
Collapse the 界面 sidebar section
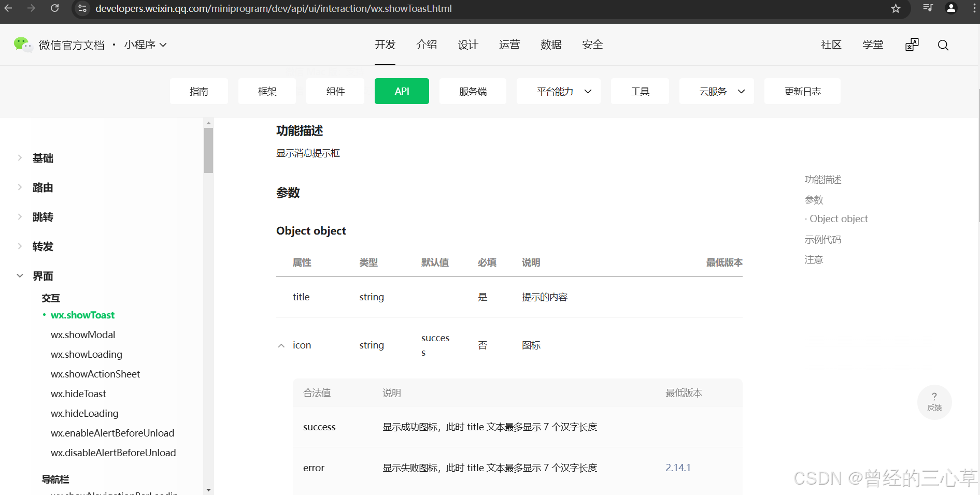pyautogui.click(x=20, y=276)
